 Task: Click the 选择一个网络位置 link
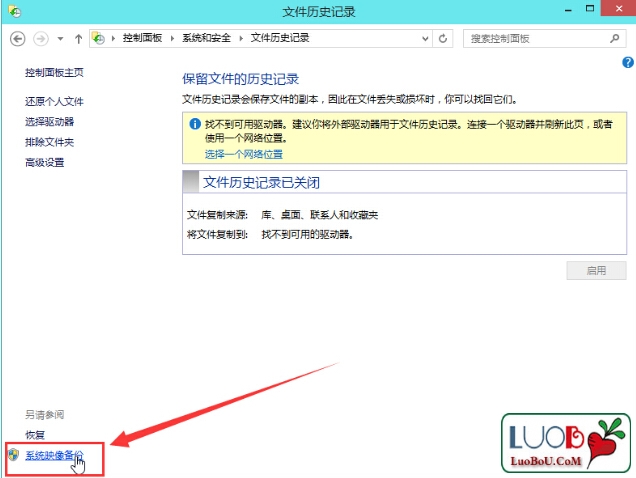[244, 154]
